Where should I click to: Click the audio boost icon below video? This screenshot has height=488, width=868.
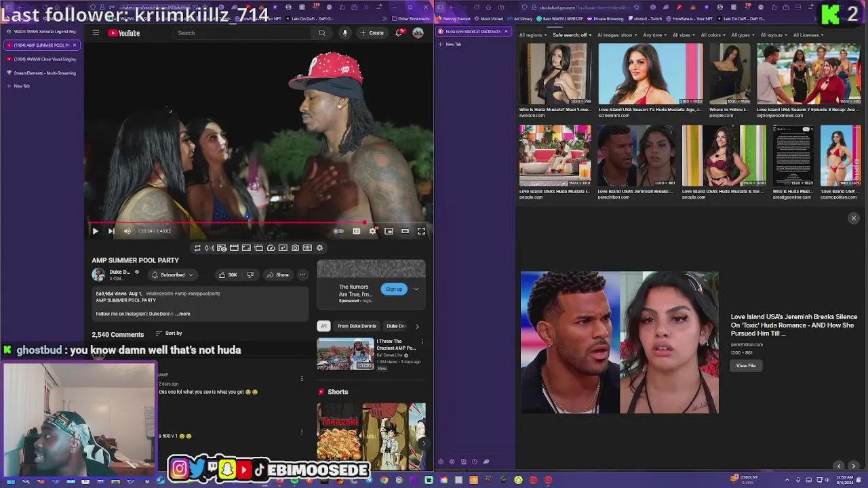tap(210, 248)
